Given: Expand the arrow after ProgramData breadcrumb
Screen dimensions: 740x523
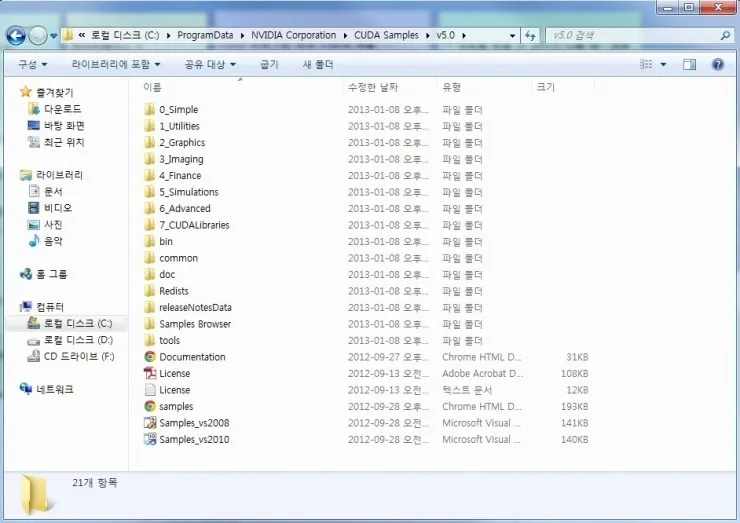Looking at the screenshot, I should pyautogui.click(x=243, y=35).
